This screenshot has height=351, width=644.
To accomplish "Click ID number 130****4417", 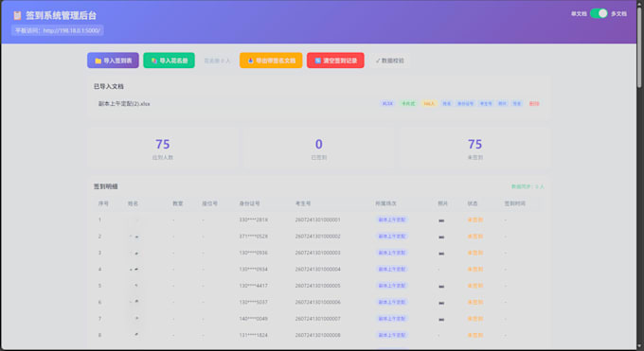I will tap(254, 286).
